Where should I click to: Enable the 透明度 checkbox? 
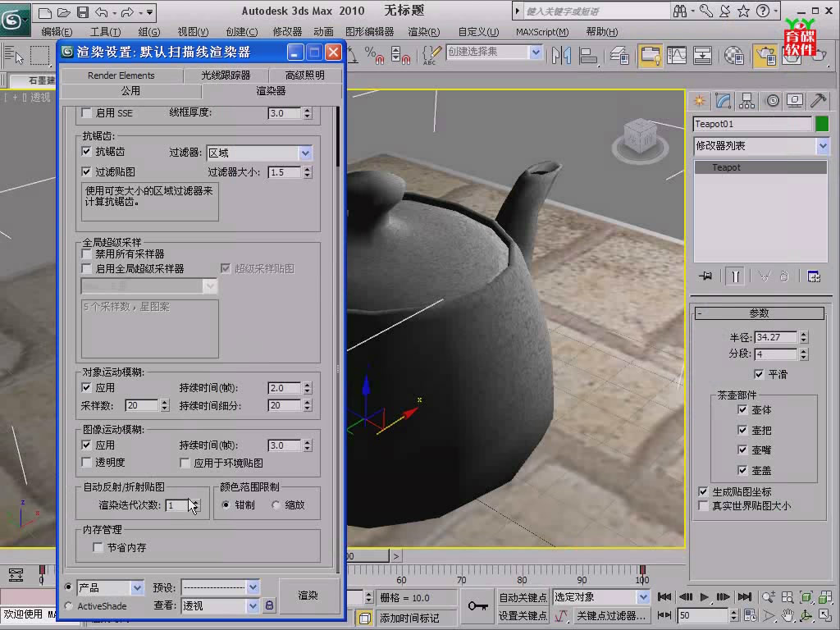pos(85,462)
